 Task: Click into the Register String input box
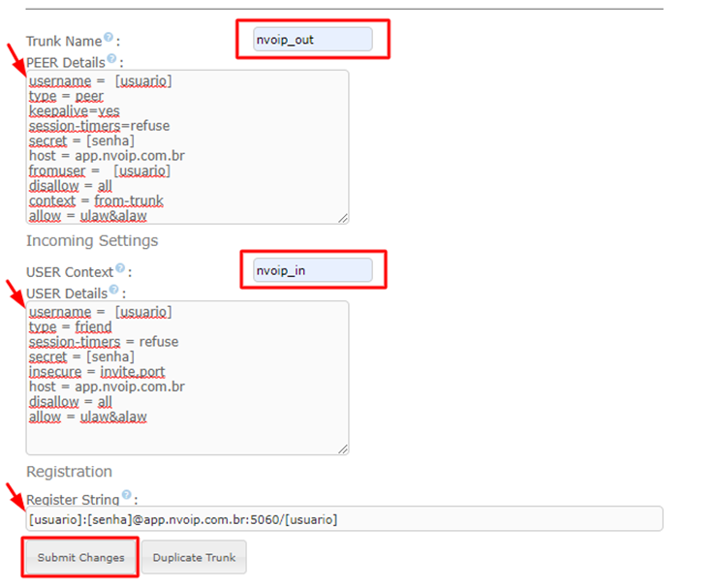pyautogui.click(x=344, y=519)
